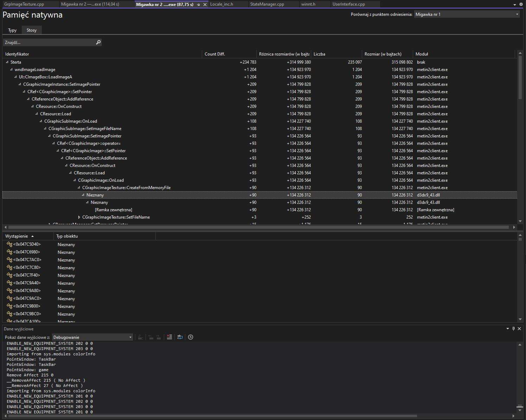Collapse the CGraphicSubImage::OnLoad node

tap(41, 121)
